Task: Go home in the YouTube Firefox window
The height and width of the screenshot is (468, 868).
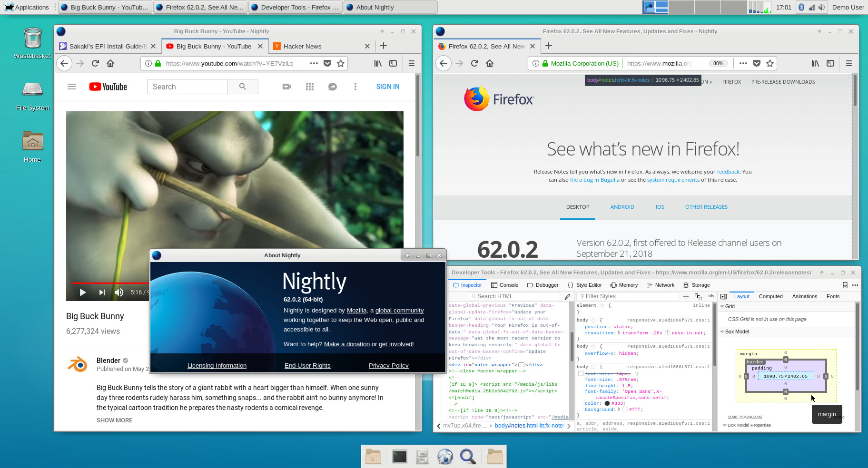Action: click(x=110, y=63)
